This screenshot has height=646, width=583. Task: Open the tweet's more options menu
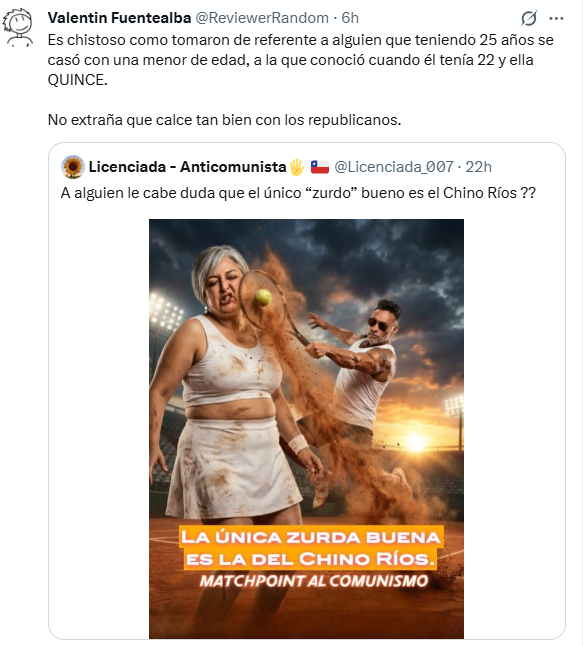tap(556, 18)
